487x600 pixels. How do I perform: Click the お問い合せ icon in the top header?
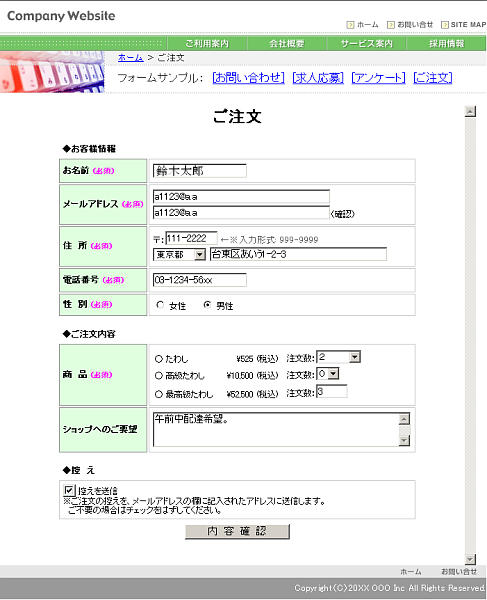coord(391,25)
